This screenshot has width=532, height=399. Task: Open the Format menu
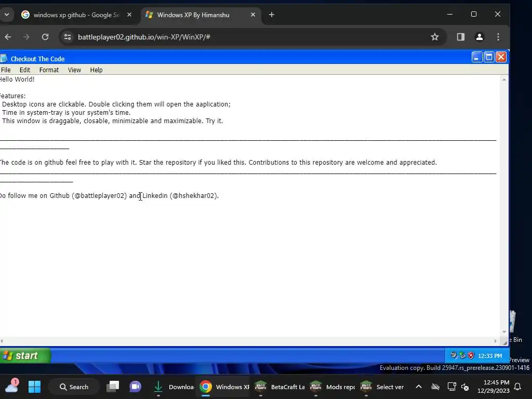(49, 70)
